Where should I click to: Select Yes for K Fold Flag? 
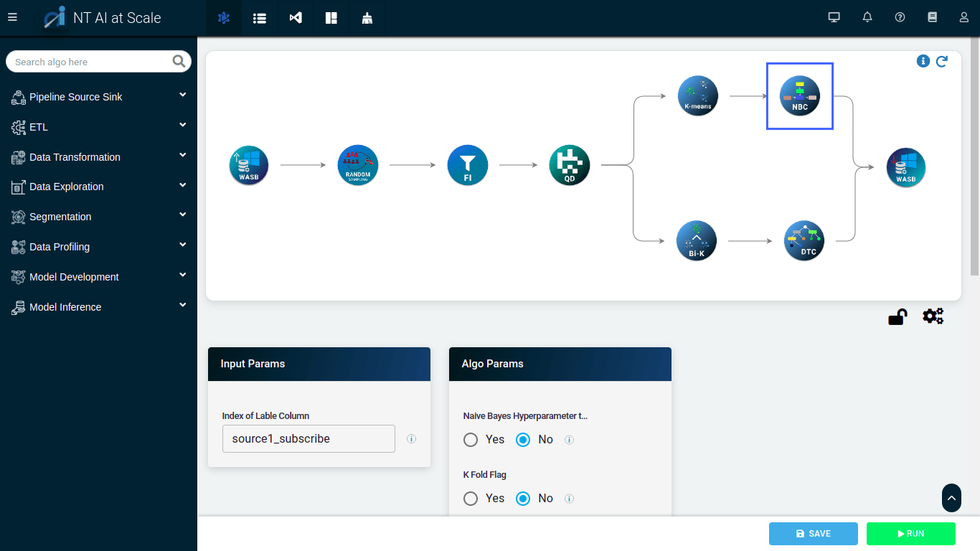coord(471,499)
